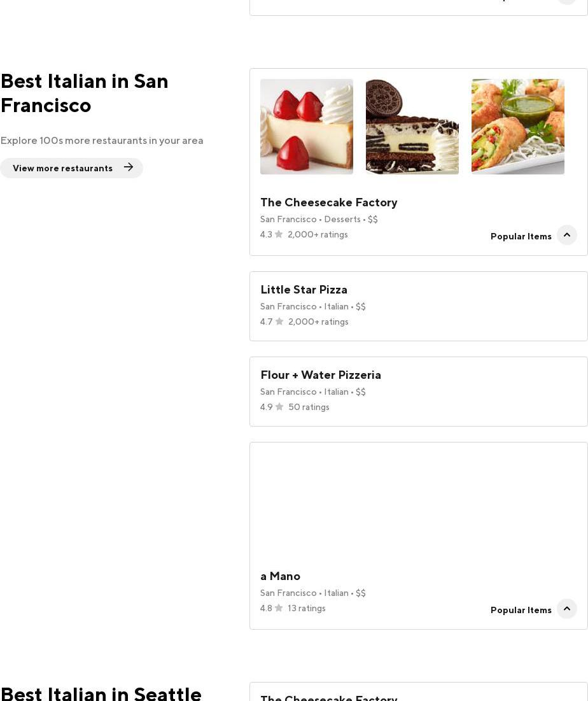Click a Mano 13 ratings text
The width and height of the screenshot is (588, 701).
(306, 608)
